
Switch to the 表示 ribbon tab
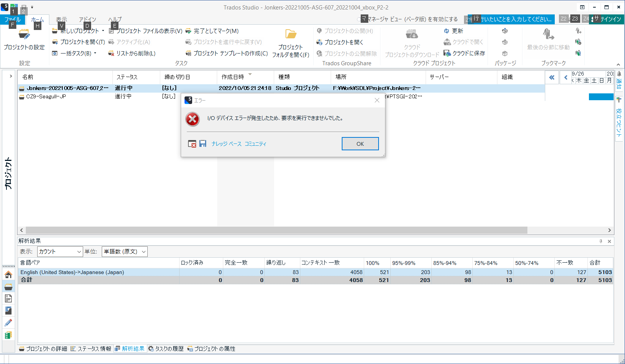pyautogui.click(x=61, y=19)
